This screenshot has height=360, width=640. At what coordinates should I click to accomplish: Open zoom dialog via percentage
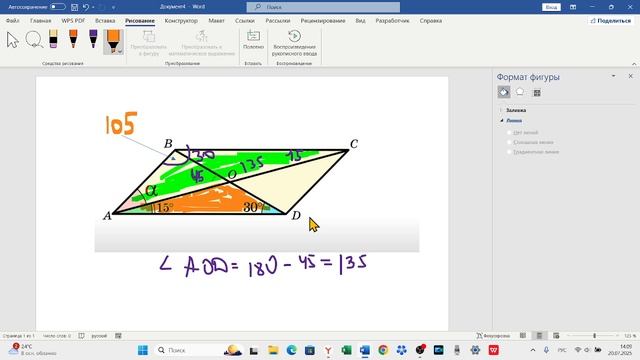pyautogui.click(x=630, y=336)
